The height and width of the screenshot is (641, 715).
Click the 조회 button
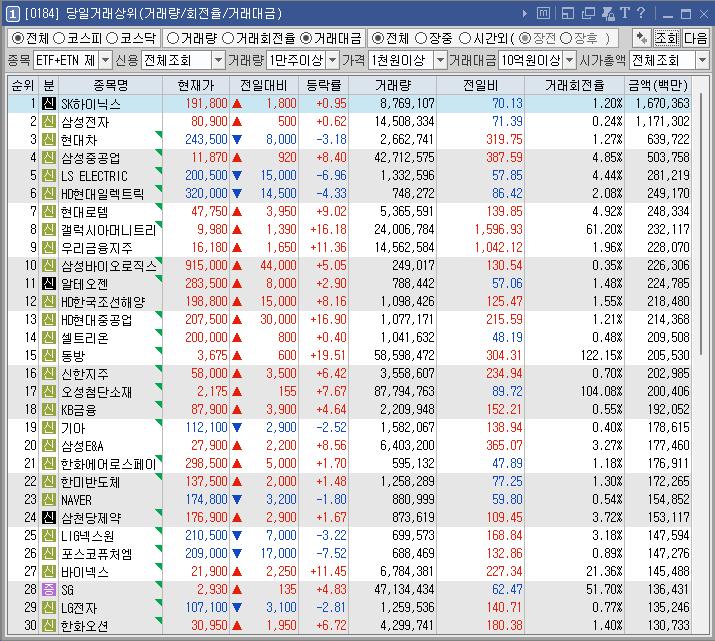click(667, 38)
